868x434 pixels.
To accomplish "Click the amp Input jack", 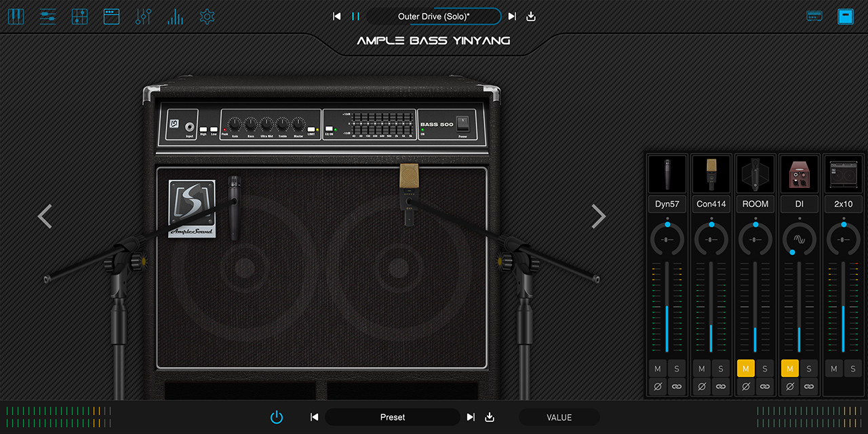I will 189,127.
